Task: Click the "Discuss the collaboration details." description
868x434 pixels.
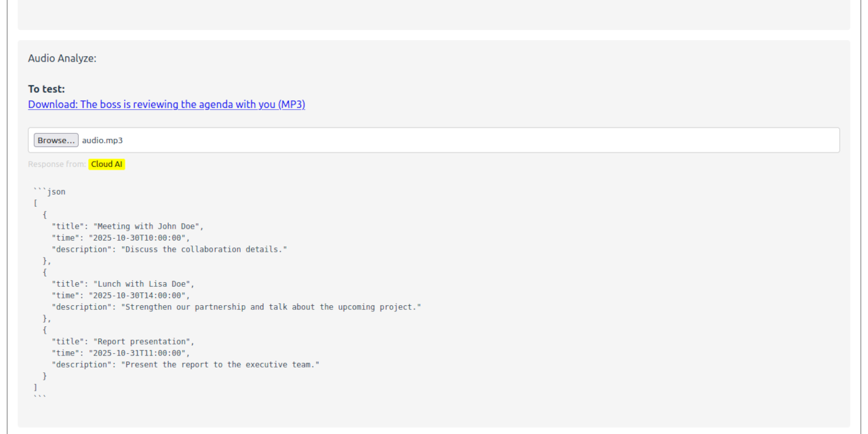Action: point(170,250)
